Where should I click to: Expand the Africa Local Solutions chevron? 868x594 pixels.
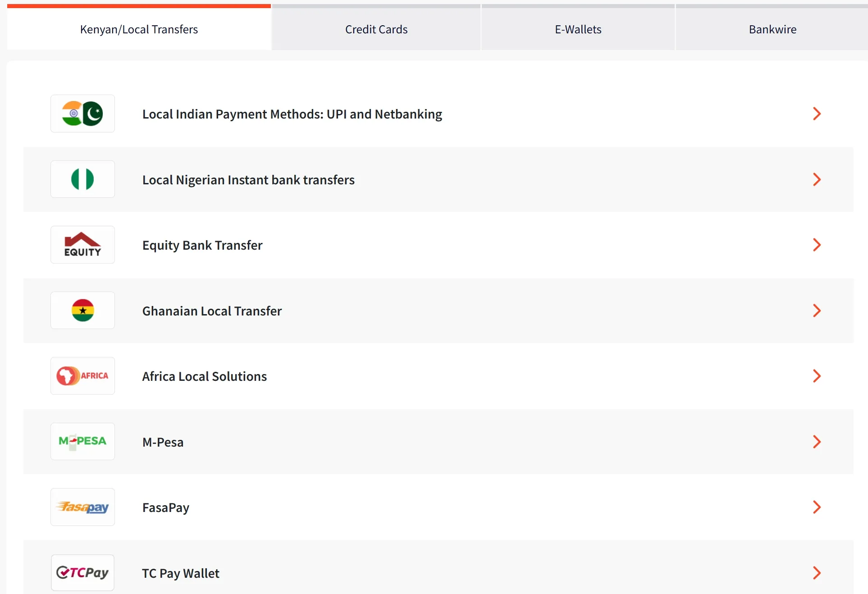(817, 376)
